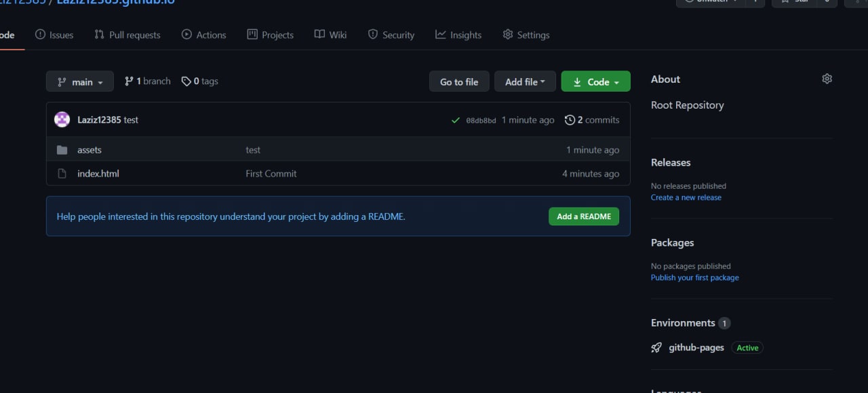Expand the Add file dropdown
Screen dimensions: 868x393
[x=525, y=81]
